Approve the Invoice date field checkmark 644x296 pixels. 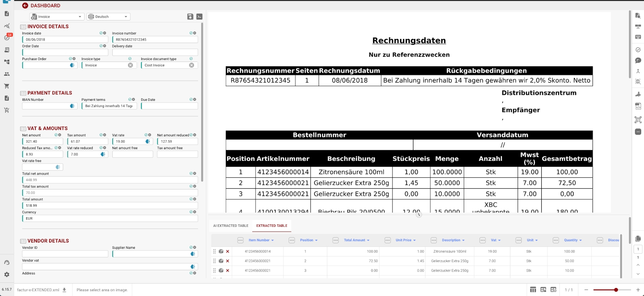coord(101,33)
